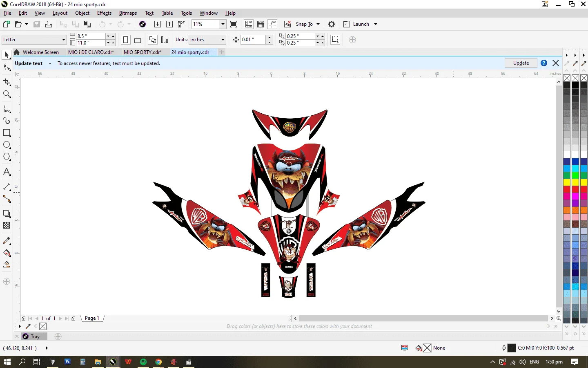Click the Export icon in the toolbar
588x368 pixels.
169,24
